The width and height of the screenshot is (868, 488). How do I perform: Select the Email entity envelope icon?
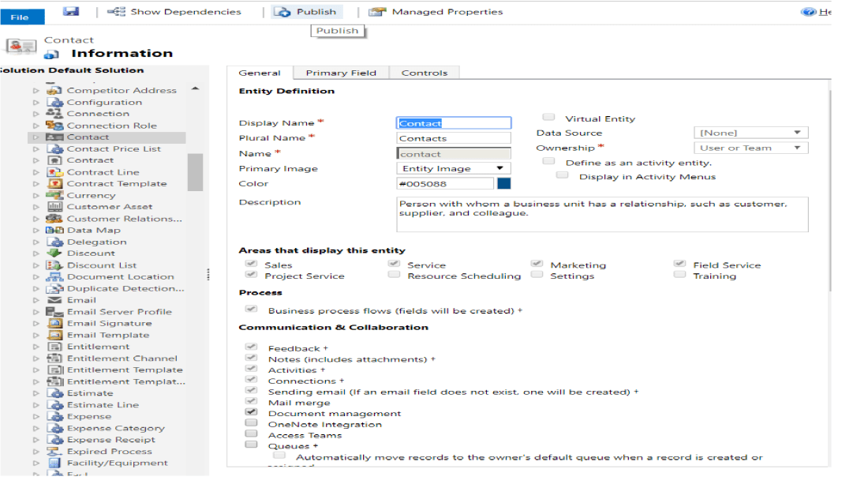[x=54, y=300]
